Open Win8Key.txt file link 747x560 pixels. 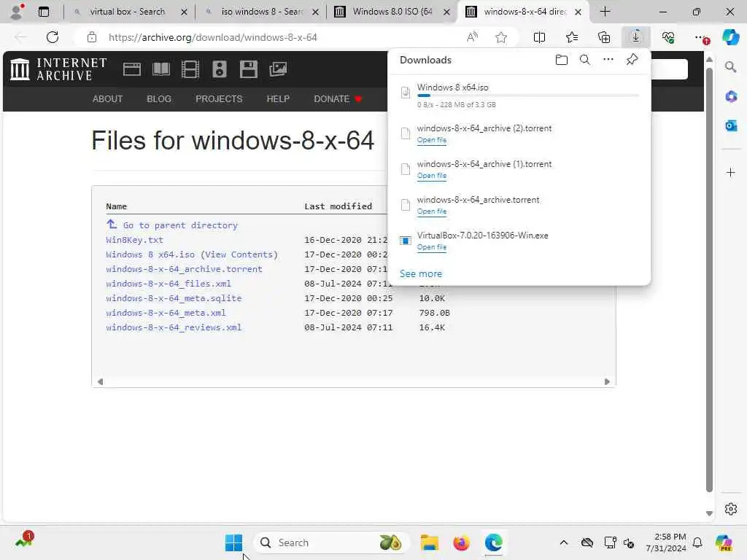coord(134,240)
